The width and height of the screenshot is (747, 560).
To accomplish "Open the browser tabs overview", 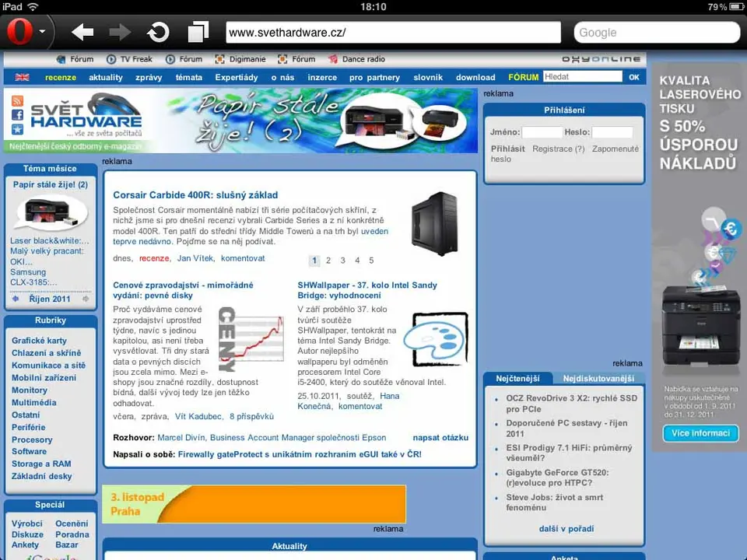I will [198, 32].
